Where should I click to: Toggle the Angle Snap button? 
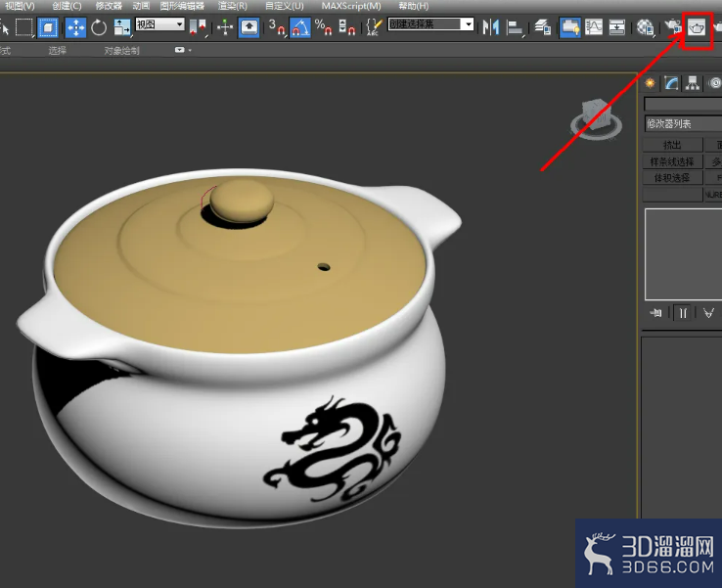point(299,27)
